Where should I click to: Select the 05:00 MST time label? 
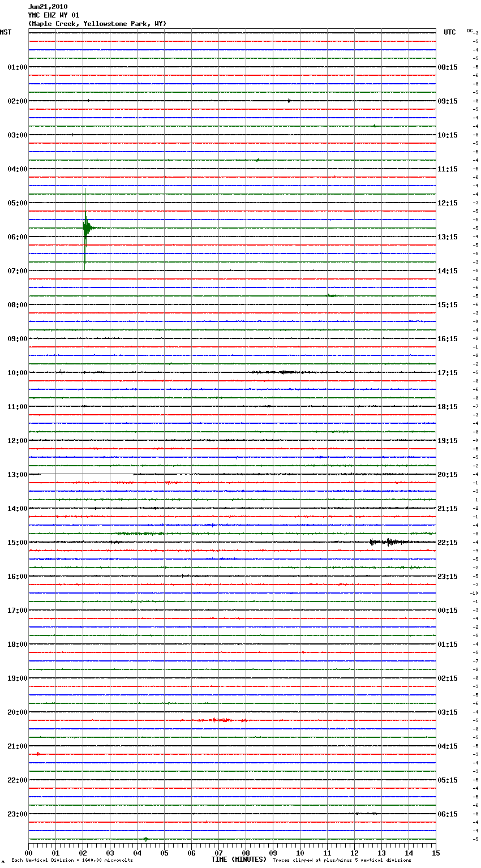[x=17, y=203]
